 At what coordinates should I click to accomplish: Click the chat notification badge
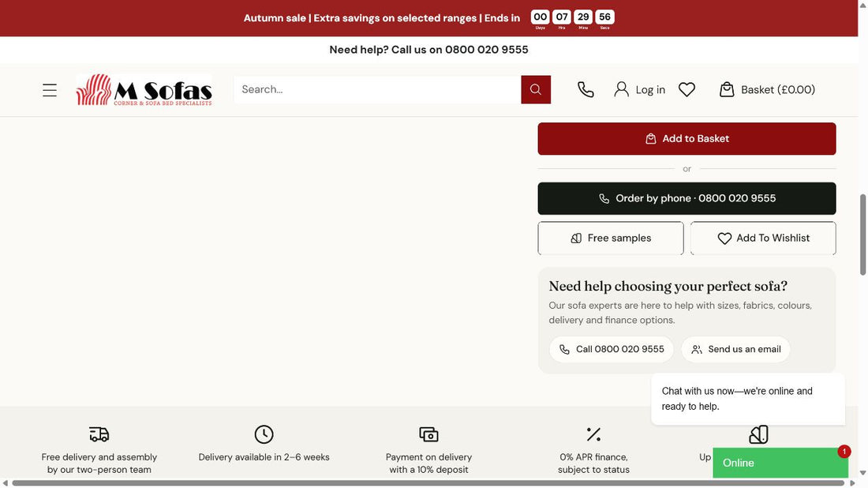pyautogui.click(x=844, y=452)
